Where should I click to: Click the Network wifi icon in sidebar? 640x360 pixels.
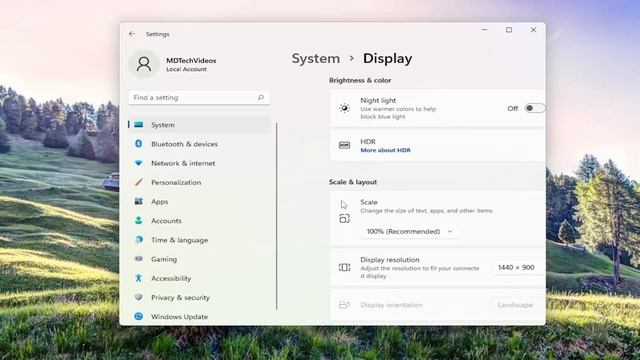click(139, 163)
